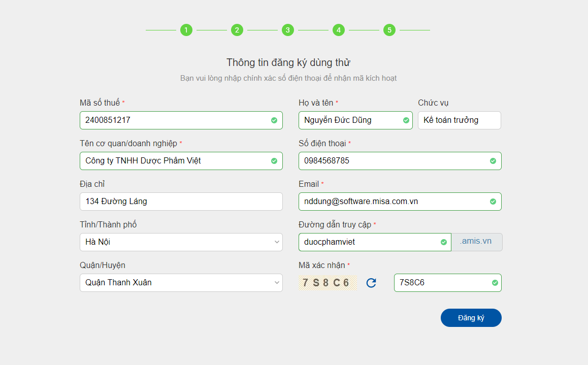Click green checkmark in Email field
The image size is (588, 365).
pos(493,202)
